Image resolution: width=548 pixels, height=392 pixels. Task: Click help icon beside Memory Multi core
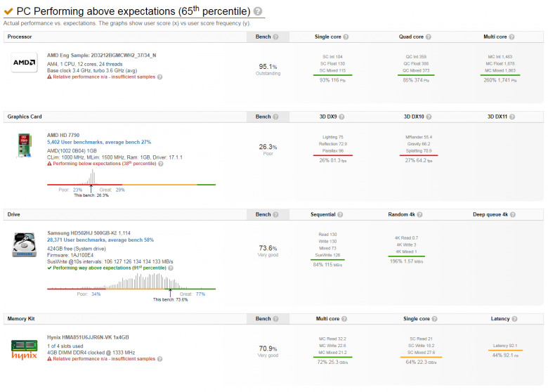[344, 319]
